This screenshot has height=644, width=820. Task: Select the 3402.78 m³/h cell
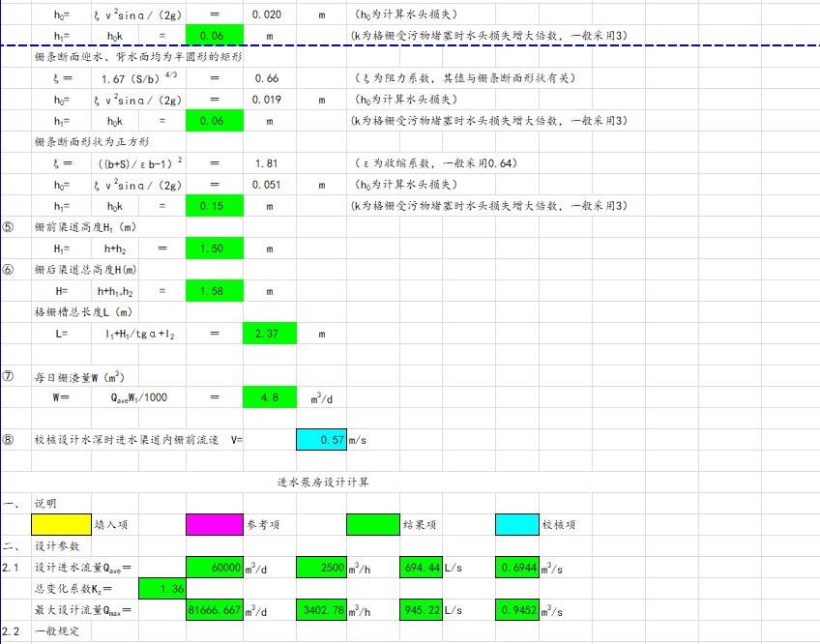tap(321, 610)
